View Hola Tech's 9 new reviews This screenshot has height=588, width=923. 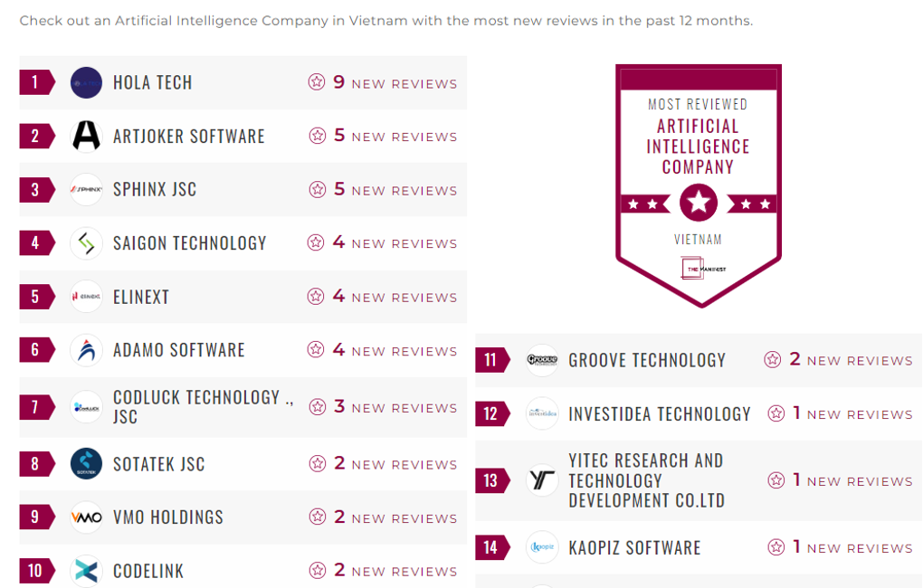383,82
